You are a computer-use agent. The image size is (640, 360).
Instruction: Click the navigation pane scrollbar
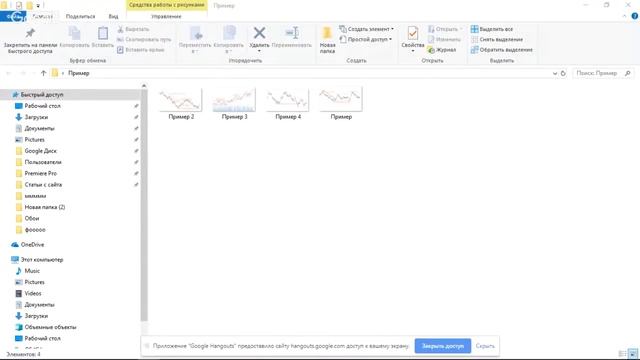(x=144, y=205)
